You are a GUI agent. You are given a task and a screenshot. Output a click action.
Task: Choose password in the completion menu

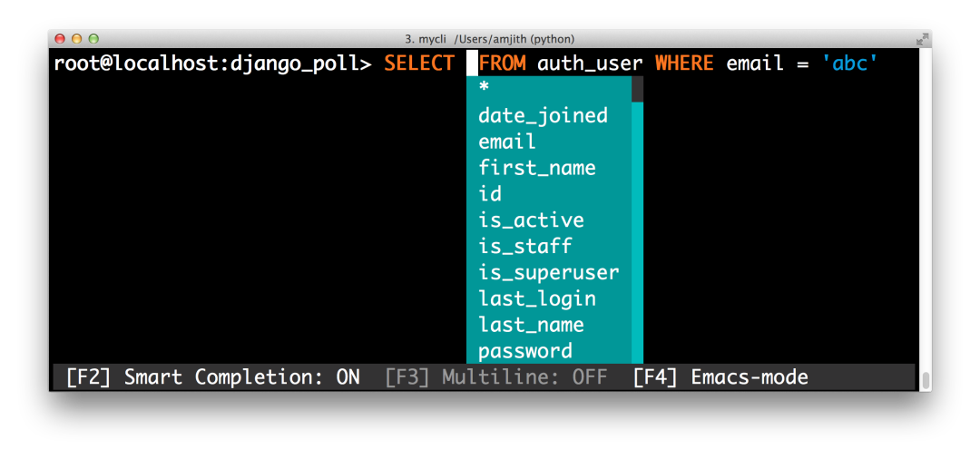[549, 351]
